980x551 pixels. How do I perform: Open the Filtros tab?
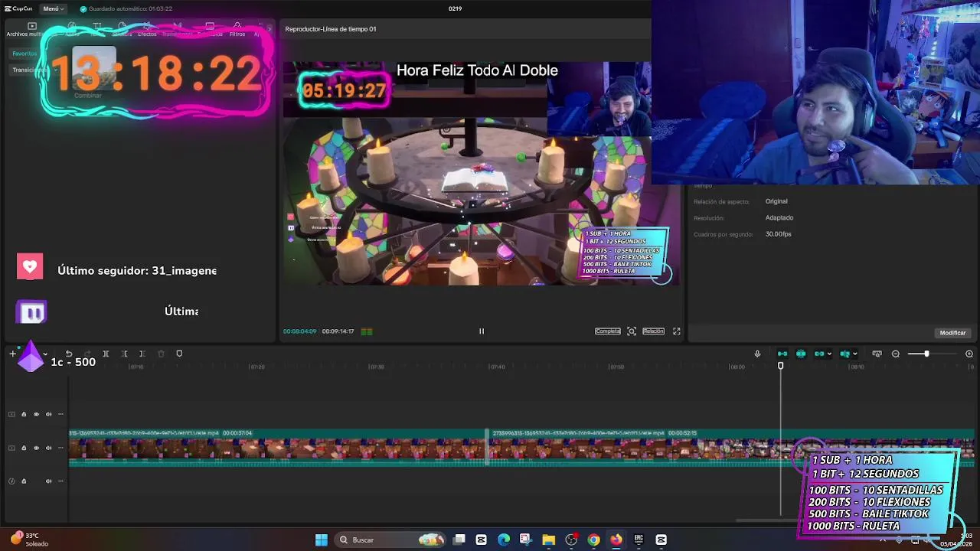coord(237,30)
